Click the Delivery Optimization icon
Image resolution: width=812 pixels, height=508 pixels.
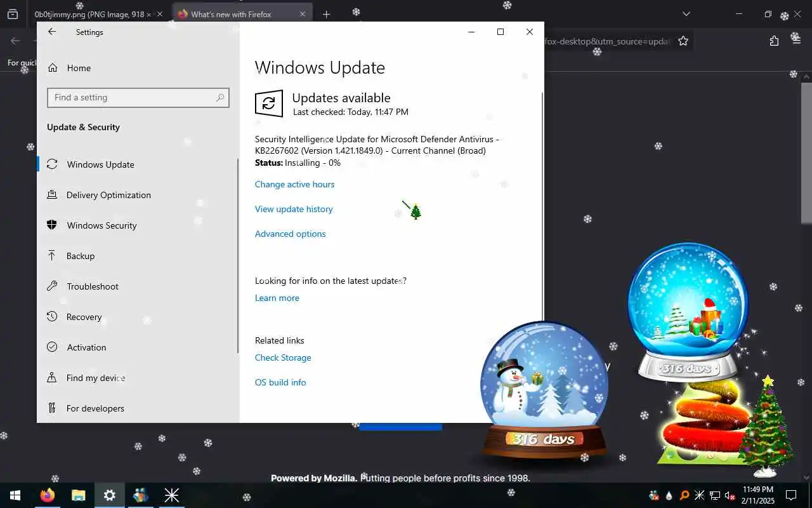point(53,195)
